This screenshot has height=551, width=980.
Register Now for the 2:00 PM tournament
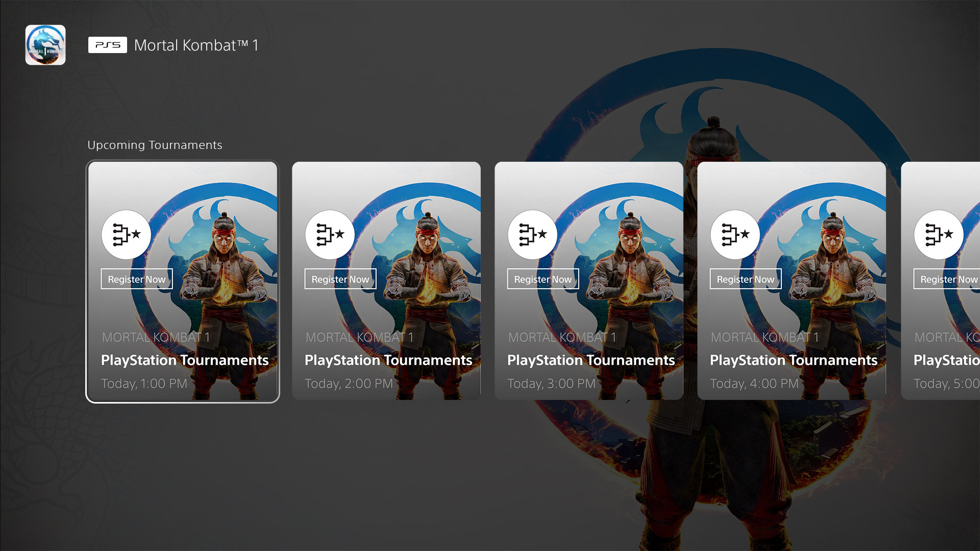(340, 279)
